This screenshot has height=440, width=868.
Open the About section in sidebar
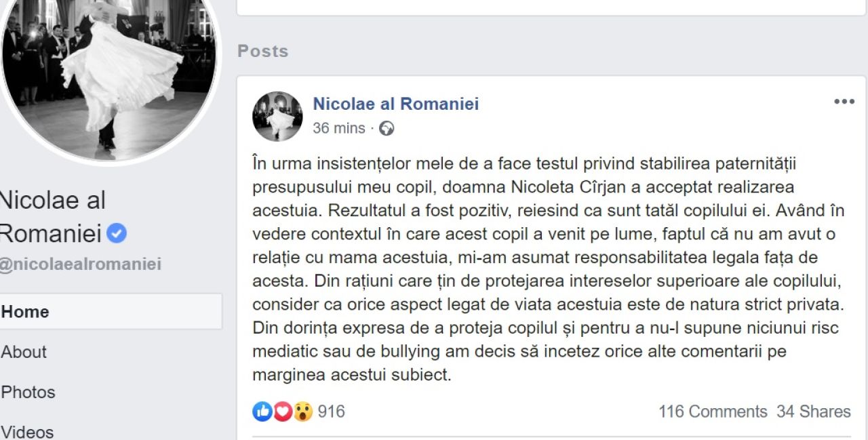(24, 352)
